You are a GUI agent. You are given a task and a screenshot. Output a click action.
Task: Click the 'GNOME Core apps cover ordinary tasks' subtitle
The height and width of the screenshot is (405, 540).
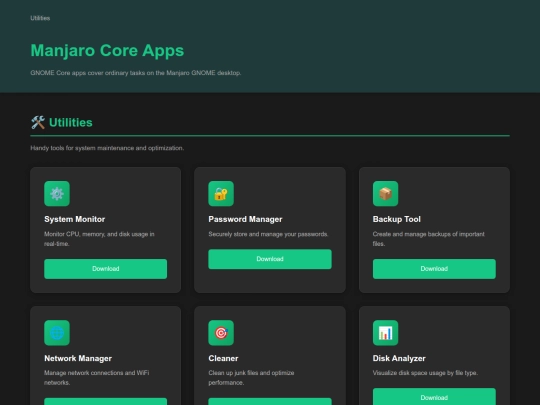pos(136,73)
